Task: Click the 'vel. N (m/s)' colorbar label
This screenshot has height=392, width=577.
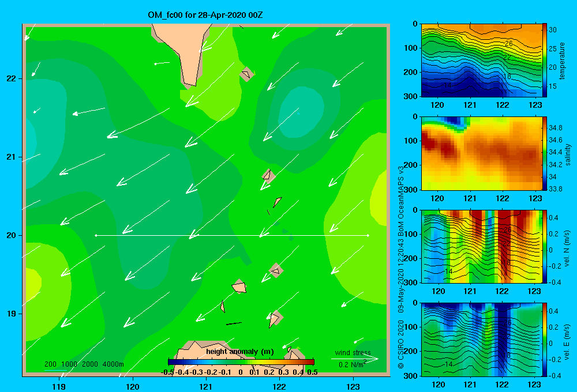Action: [x=567, y=248]
